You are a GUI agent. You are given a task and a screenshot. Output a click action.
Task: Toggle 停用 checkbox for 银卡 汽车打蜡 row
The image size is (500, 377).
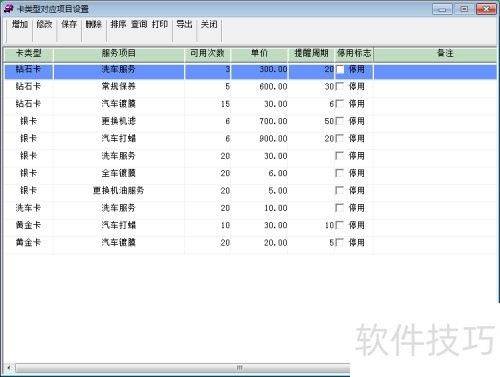pyautogui.click(x=340, y=139)
